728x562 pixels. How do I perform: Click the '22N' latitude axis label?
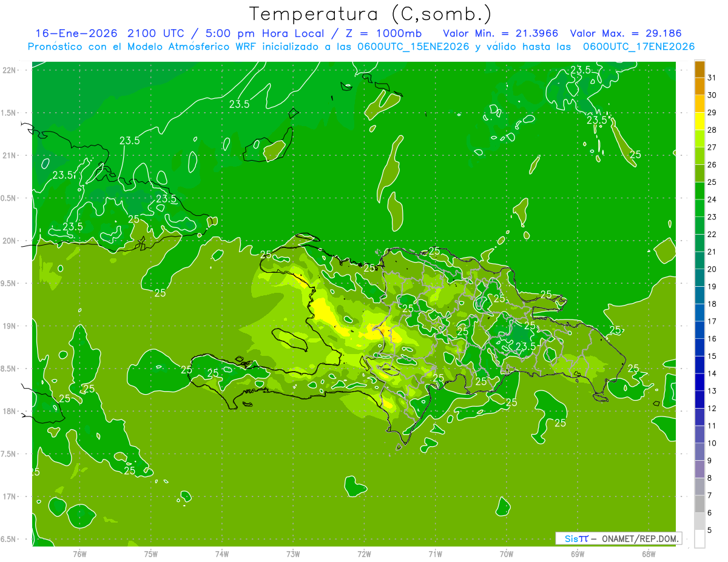click(10, 70)
